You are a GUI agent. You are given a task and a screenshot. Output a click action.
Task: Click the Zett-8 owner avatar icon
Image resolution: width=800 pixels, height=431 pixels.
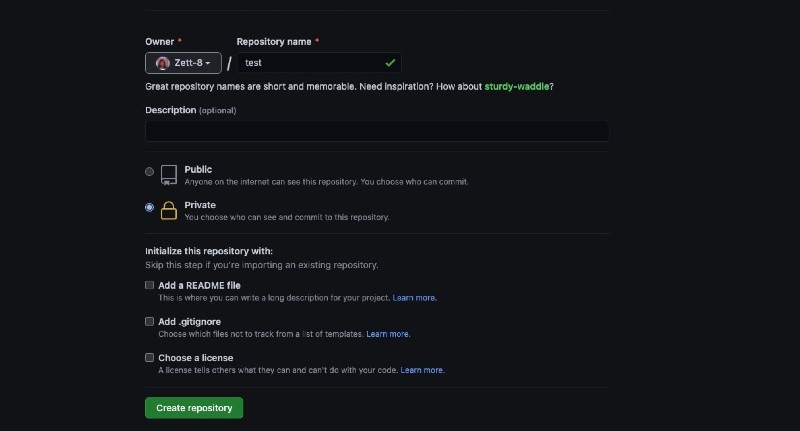[x=163, y=63]
